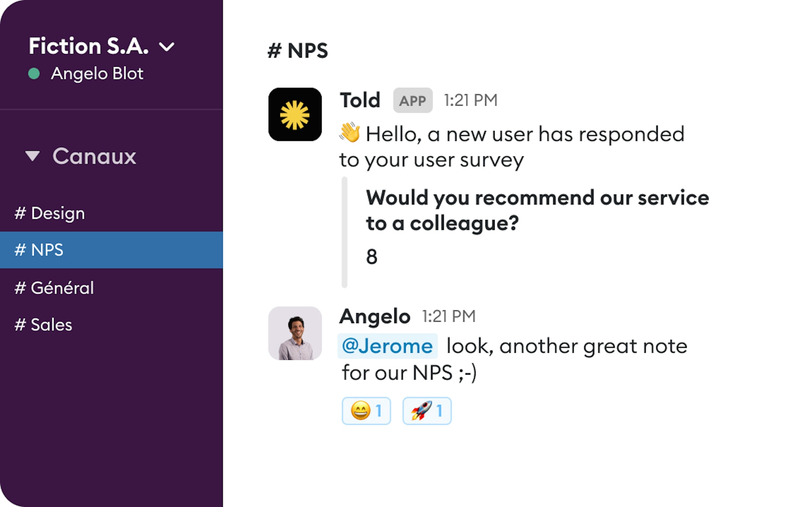Open Angelo's profile photo
812x507 pixels.
click(x=295, y=333)
